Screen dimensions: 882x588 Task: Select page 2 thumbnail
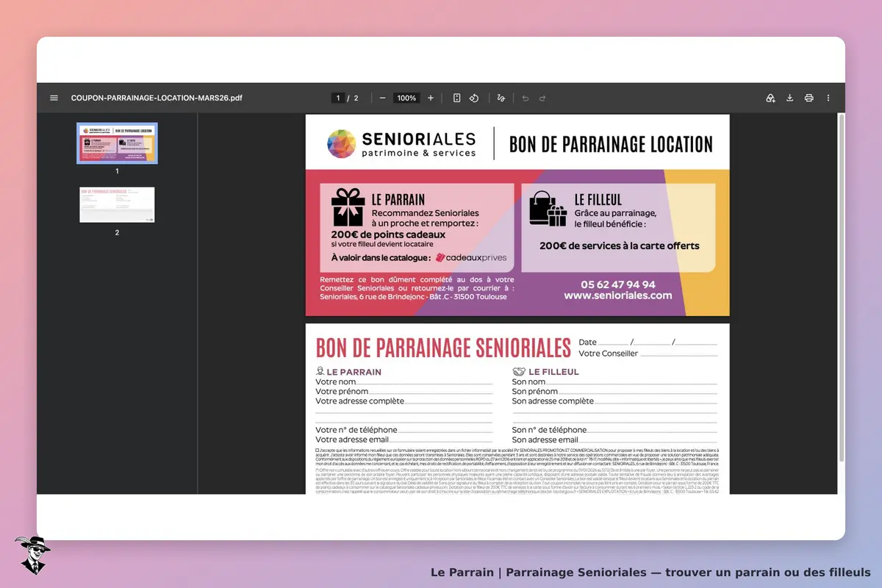117,204
